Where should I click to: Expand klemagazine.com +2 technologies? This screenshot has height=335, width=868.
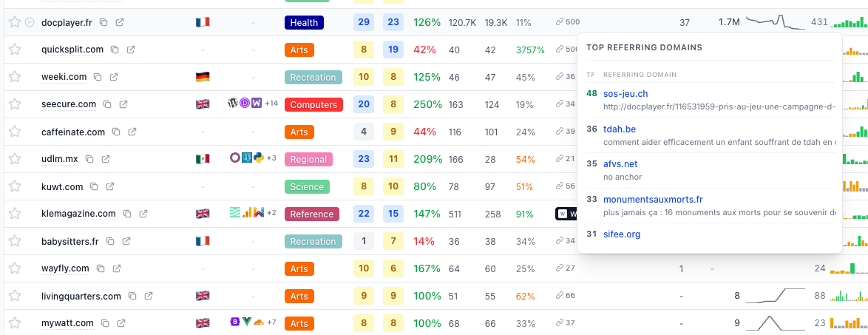(x=271, y=213)
